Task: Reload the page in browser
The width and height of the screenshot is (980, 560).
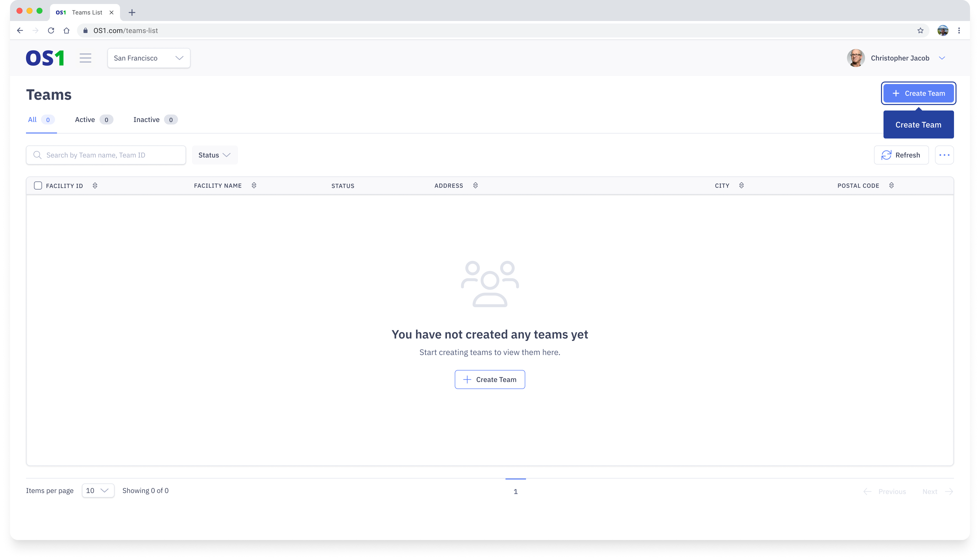Action: tap(51, 30)
